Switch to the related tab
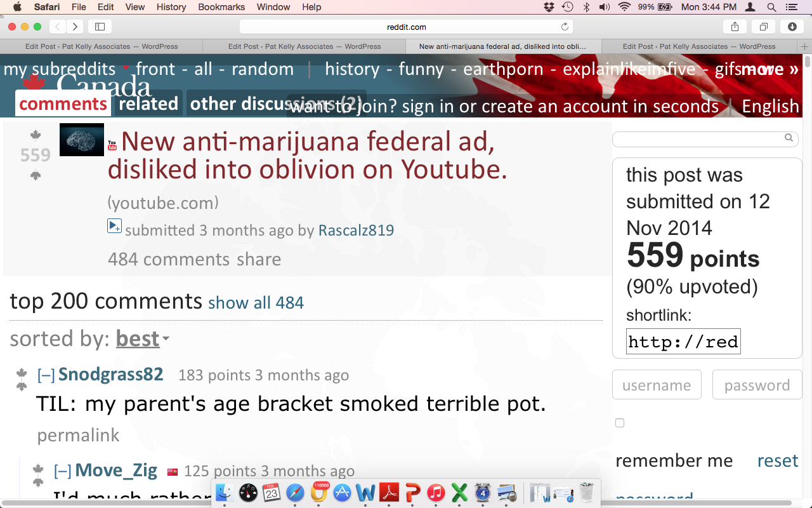The width and height of the screenshot is (812, 508). [x=148, y=104]
